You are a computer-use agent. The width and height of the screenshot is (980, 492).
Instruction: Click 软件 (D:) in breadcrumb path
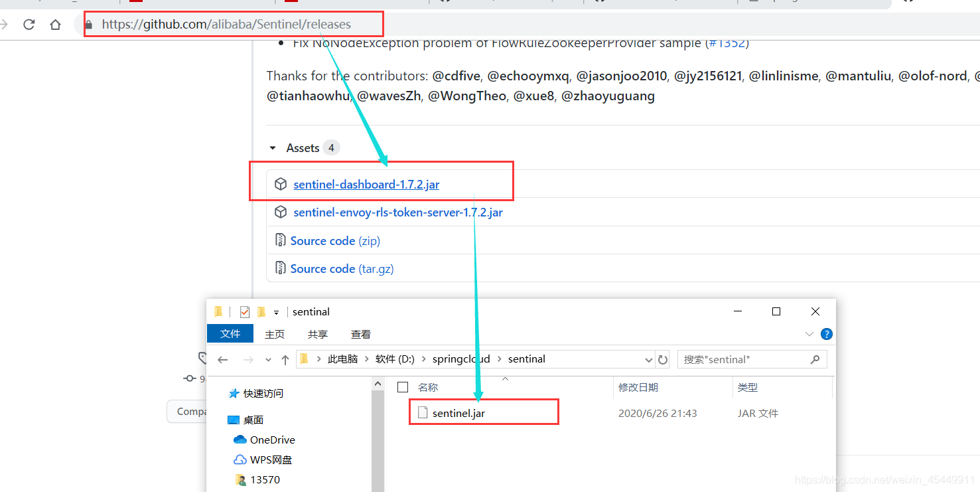pos(395,359)
